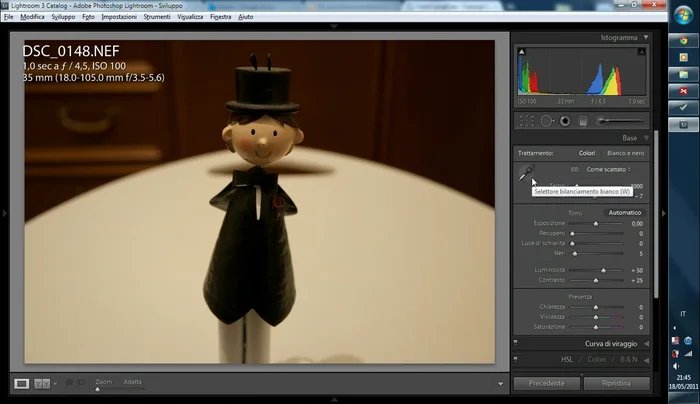This screenshot has height=404, width=700.
Task: Click the Esposizione slider handle
Action: pos(596,223)
